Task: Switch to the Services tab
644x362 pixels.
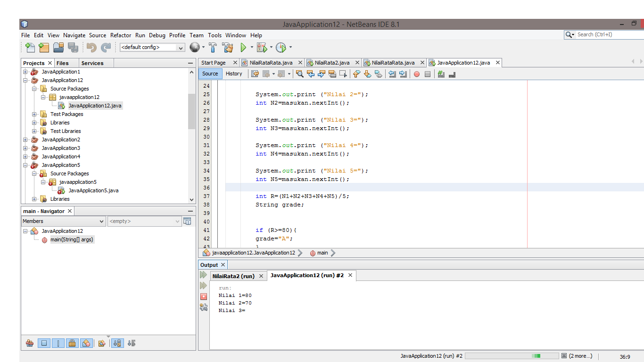Action: coord(92,63)
